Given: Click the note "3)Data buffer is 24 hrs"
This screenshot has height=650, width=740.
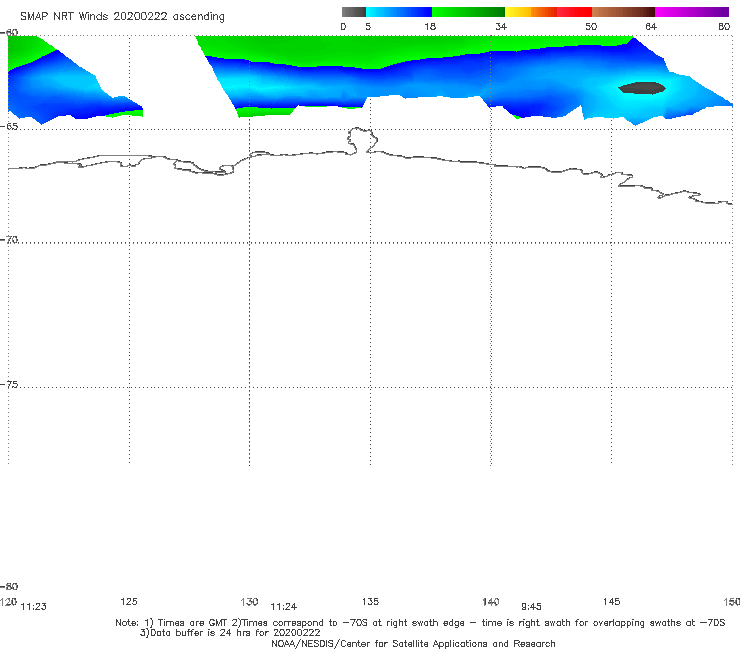Looking at the screenshot, I should coord(230,633).
